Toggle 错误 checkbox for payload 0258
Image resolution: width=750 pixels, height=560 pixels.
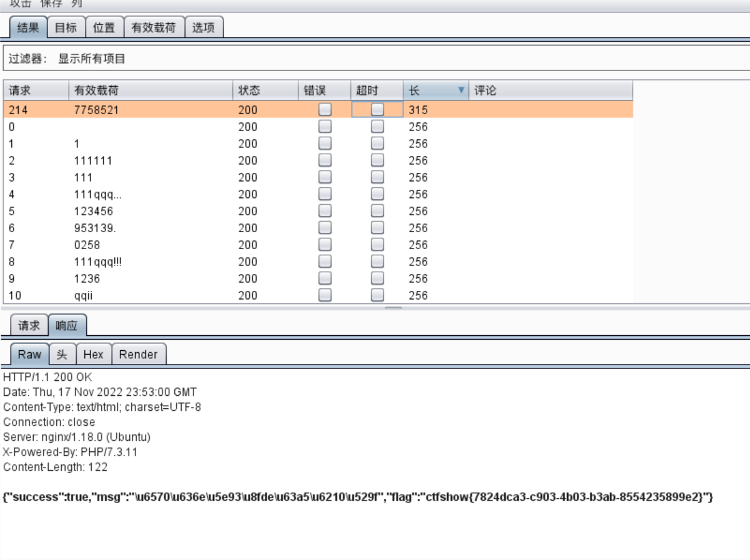[x=325, y=245]
